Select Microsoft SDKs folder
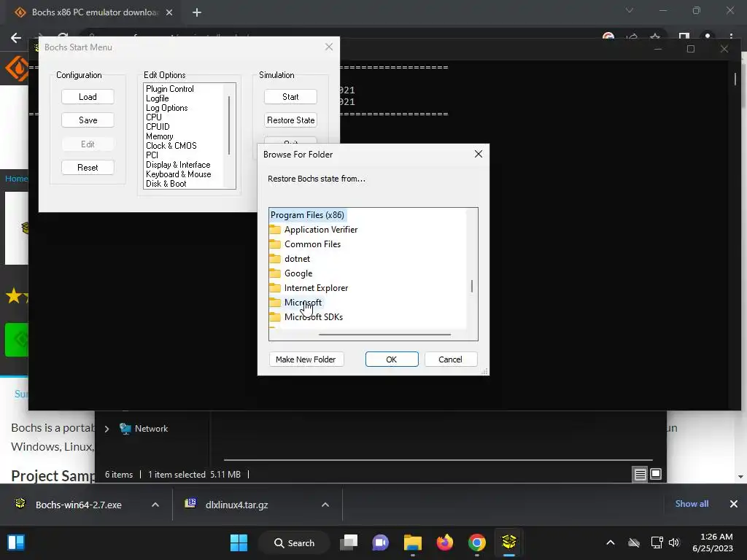The height and width of the screenshot is (560, 747). (x=314, y=317)
